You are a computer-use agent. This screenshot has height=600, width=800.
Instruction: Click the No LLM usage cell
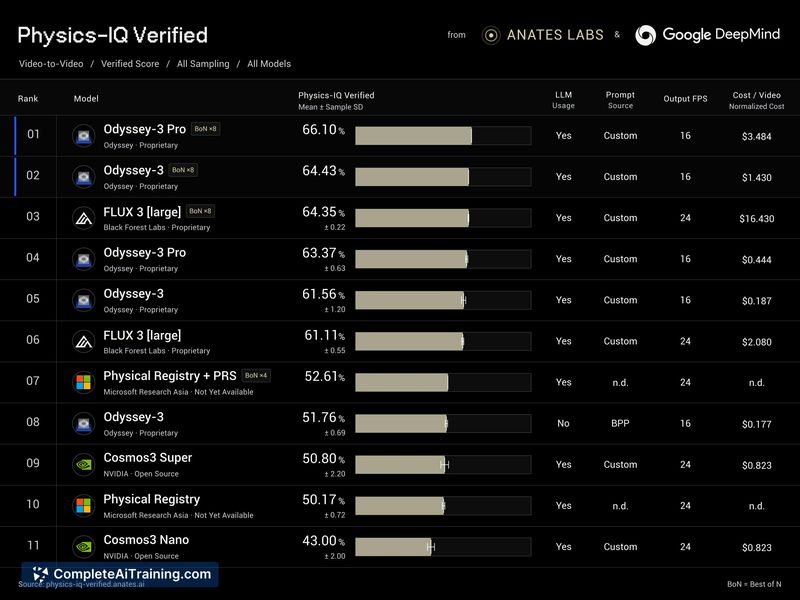(x=563, y=423)
